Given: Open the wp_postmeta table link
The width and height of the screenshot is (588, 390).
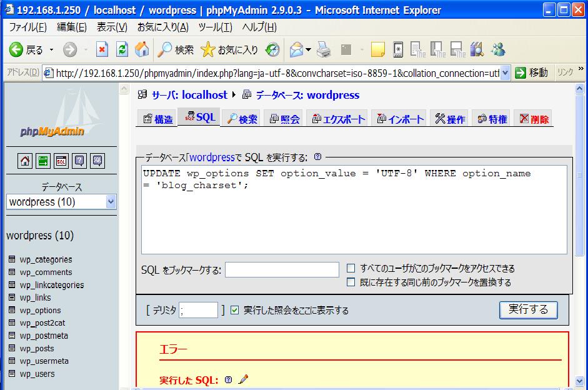Looking at the screenshot, I should tap(44, 335).
